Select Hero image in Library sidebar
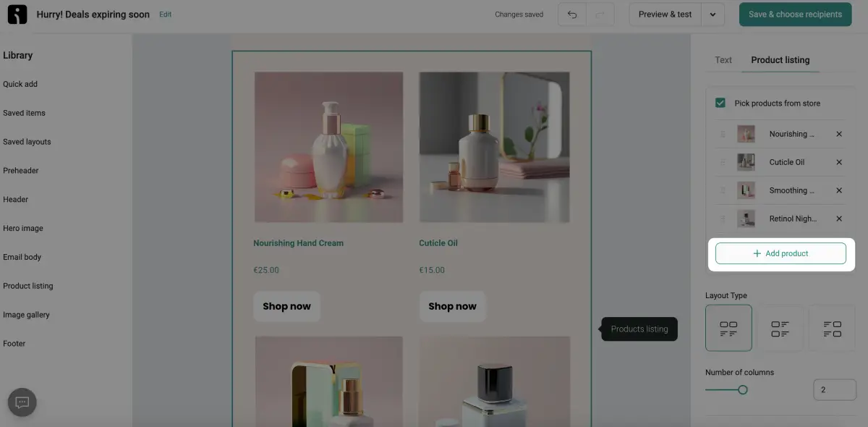The image size is (868, 427). (23, 228)
